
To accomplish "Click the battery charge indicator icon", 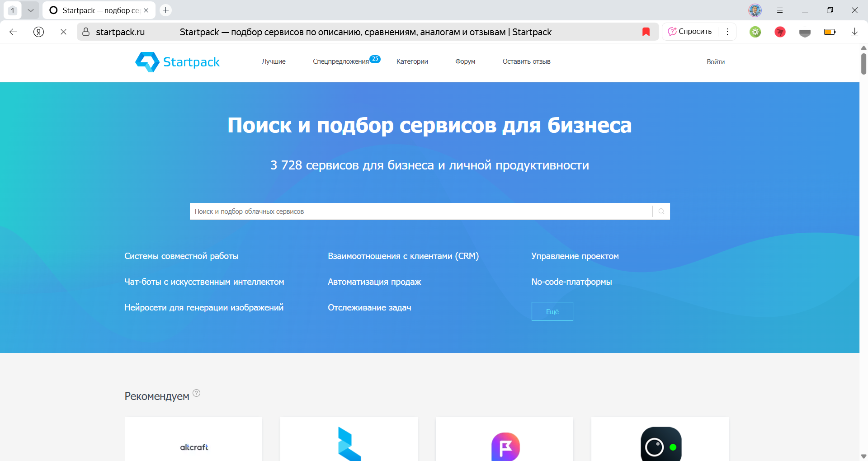I will point(830,32).
